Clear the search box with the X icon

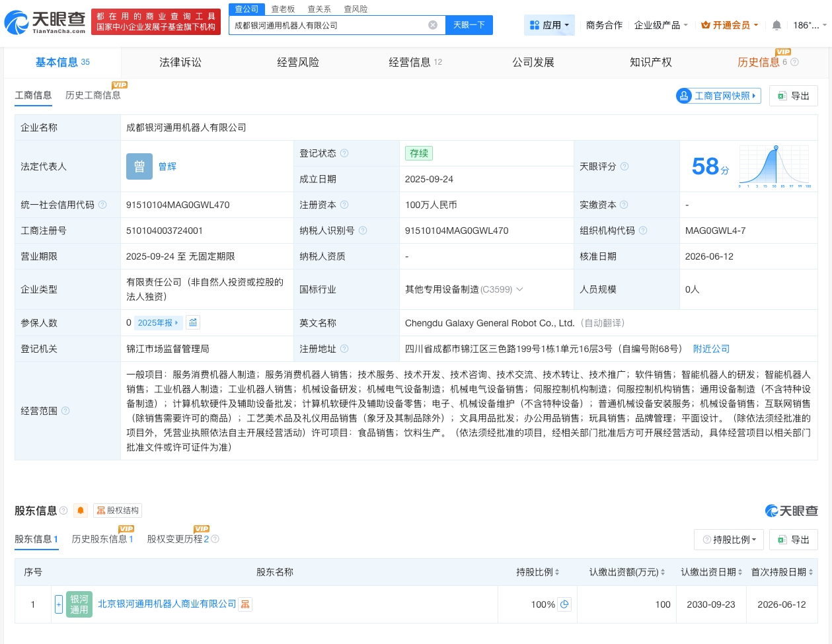pyautogui.click(x=433, y=25)
